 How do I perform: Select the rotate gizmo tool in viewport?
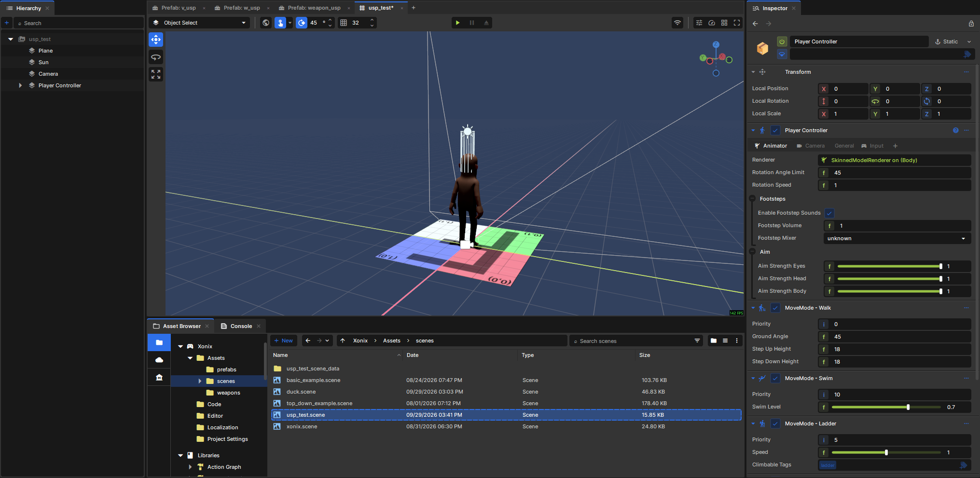tap(156, 57)
